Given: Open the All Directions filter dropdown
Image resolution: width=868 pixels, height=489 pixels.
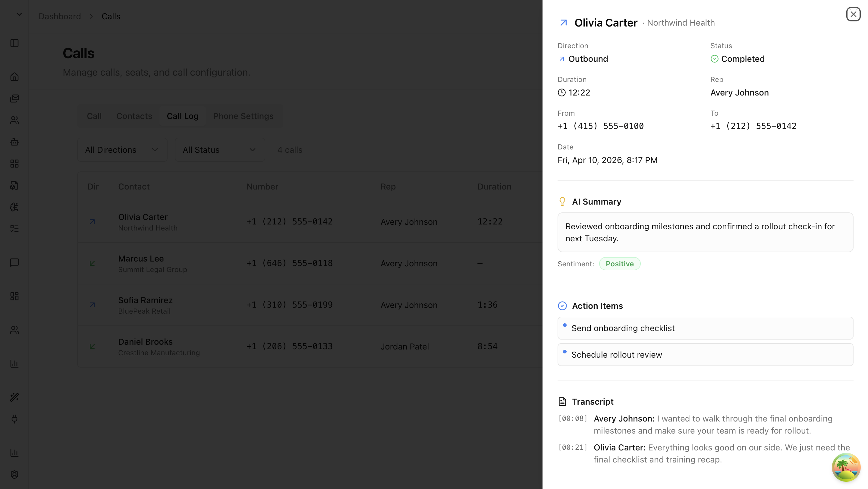Looking at the screenshot, I should tap(122, 149).
